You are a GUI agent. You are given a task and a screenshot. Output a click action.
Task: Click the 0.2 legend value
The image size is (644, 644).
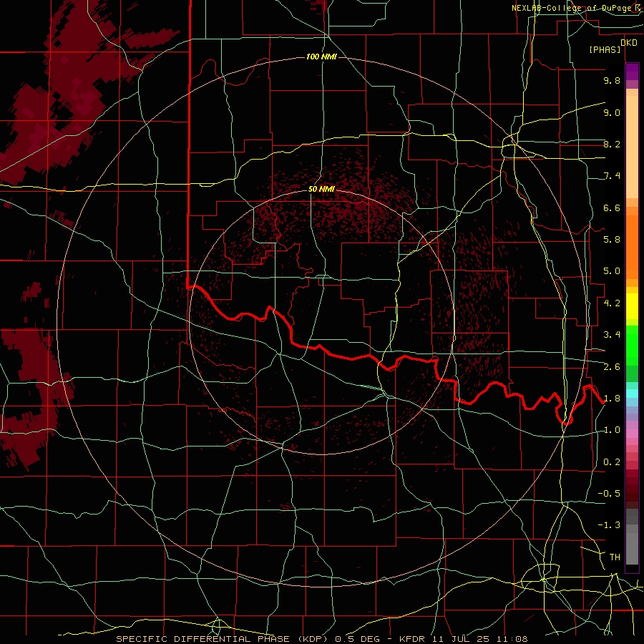pyautogui.click(x=612, y=462)
